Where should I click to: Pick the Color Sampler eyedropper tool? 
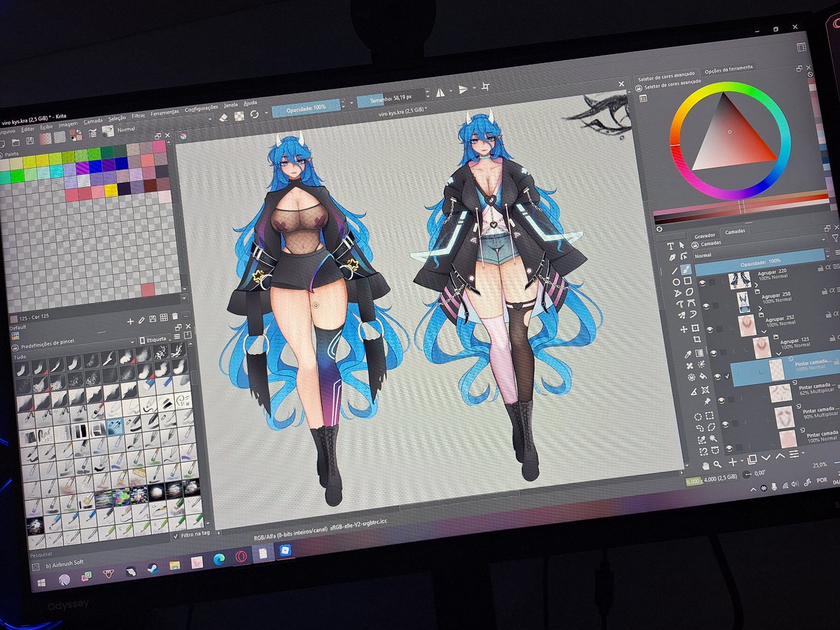(687, 353)
